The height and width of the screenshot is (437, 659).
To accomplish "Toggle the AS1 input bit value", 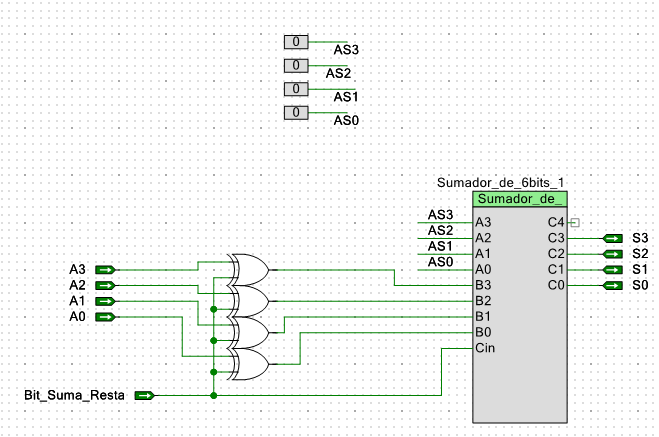I will pos(296,89).
